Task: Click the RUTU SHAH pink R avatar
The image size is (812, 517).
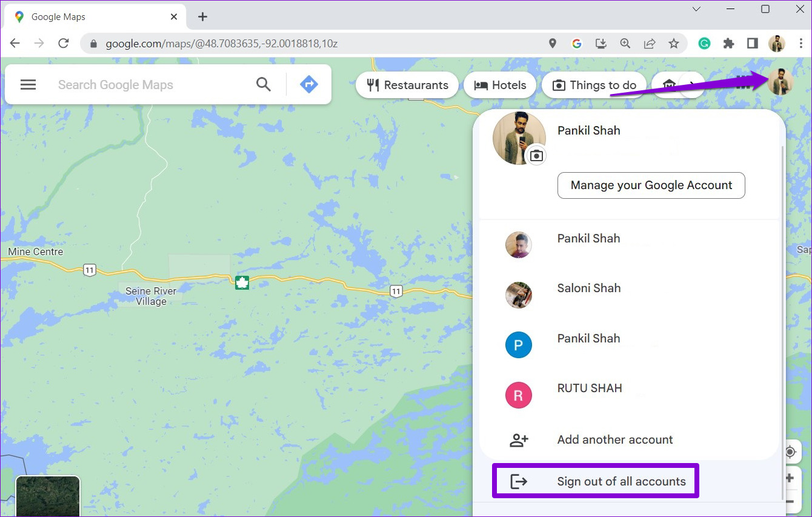Action: coord(519,395)
